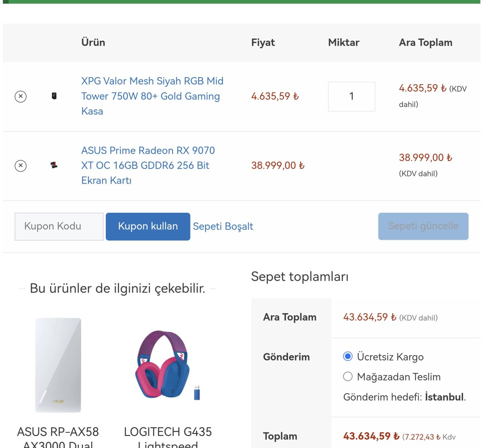Screen dimensions: 483x448
Task: Select the Ücretsiz Kargo shipping option
Action: pyautogui.click(x=348, y=357)
